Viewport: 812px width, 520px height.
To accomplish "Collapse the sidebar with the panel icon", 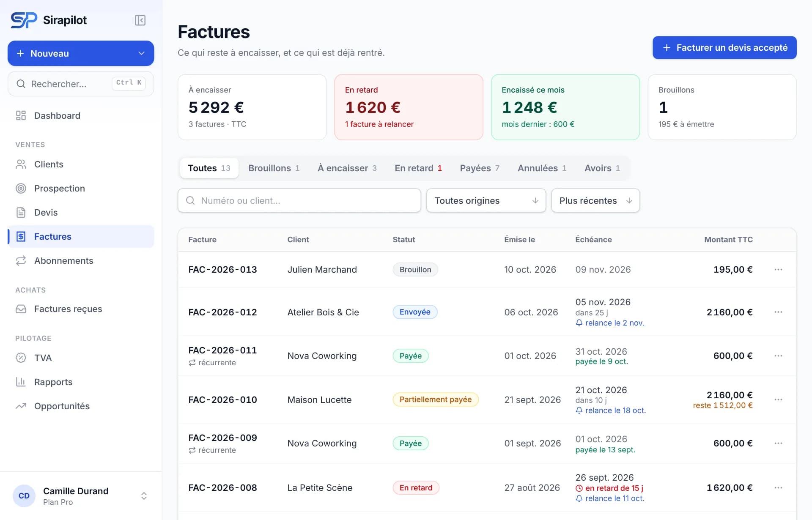I will tap(140, 20).
